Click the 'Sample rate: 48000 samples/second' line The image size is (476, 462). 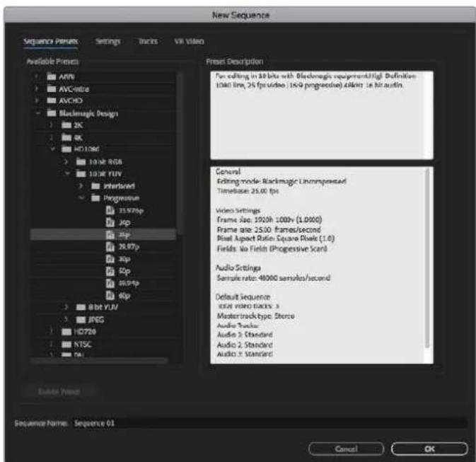click(274, 278)
